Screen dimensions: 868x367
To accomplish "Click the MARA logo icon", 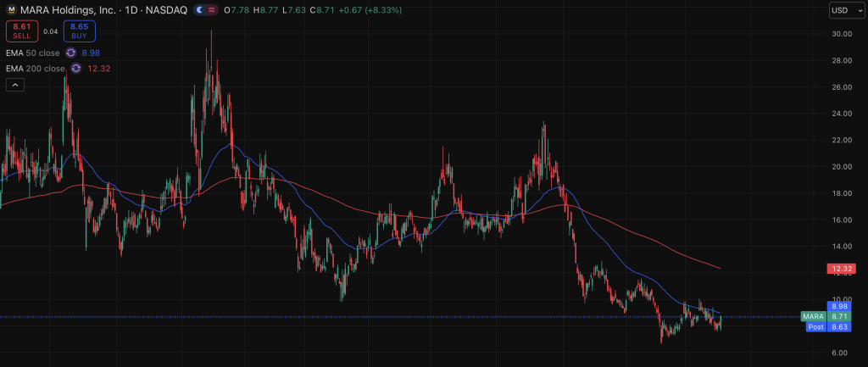I will (11, 10).
